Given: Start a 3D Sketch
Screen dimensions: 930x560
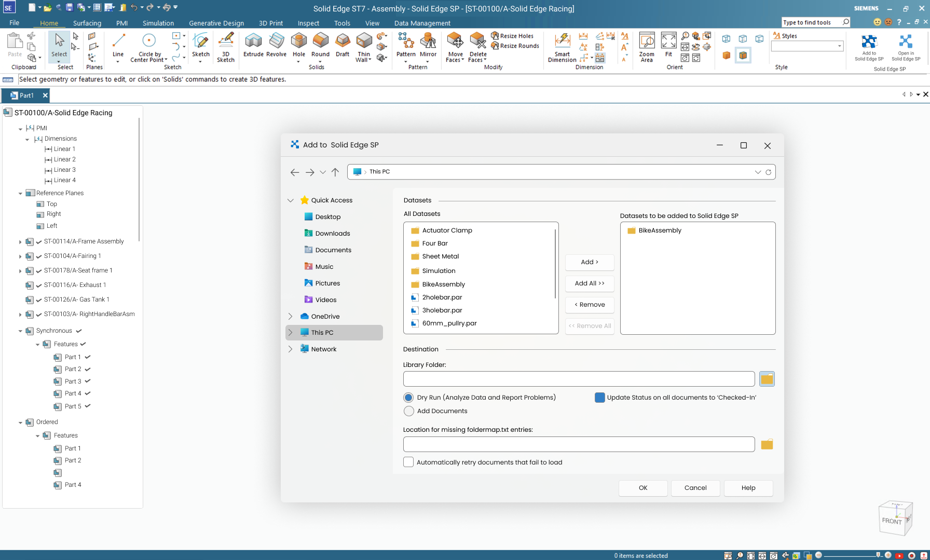Looking at the screenshot, I should coord(226,47).
